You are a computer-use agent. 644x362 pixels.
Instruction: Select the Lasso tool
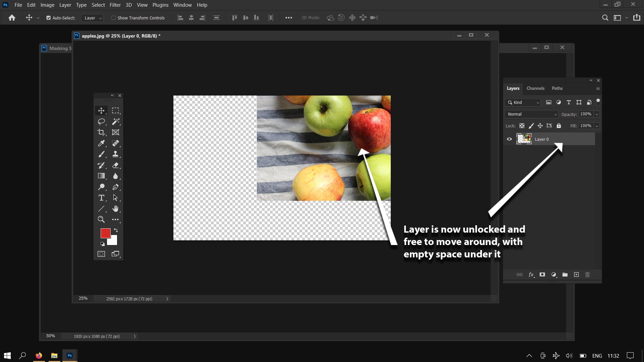click(x=101, y=121)
